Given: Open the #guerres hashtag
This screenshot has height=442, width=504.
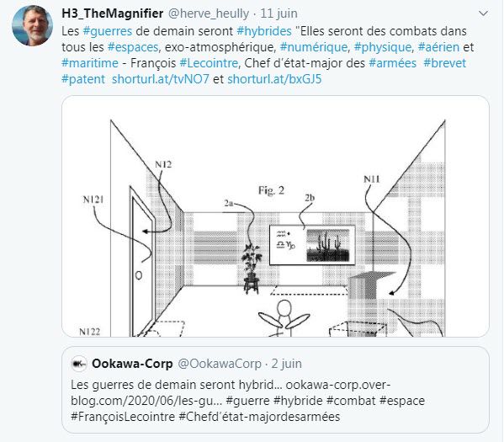Looking at the screenshot, I should 108,31.
